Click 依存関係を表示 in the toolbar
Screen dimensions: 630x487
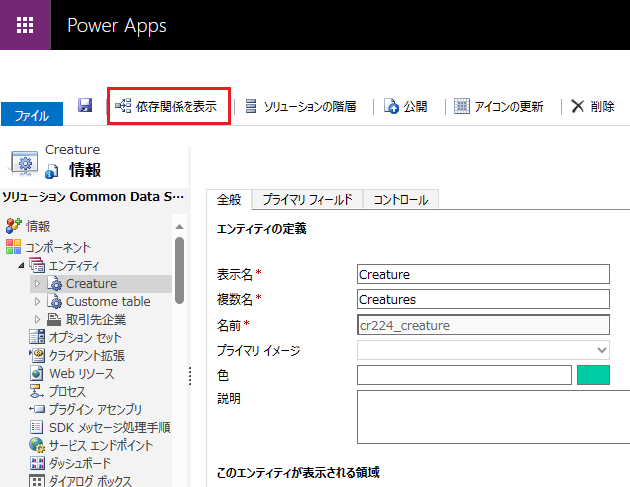168,106
